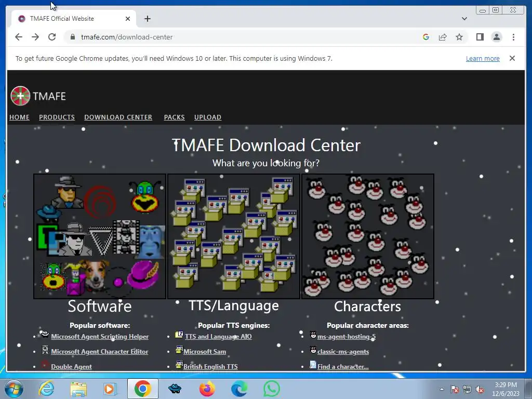Click cat icon beside ms-agent-hosting-5
Viewport: 532px width, 399px height.
[x=313, y=335]
